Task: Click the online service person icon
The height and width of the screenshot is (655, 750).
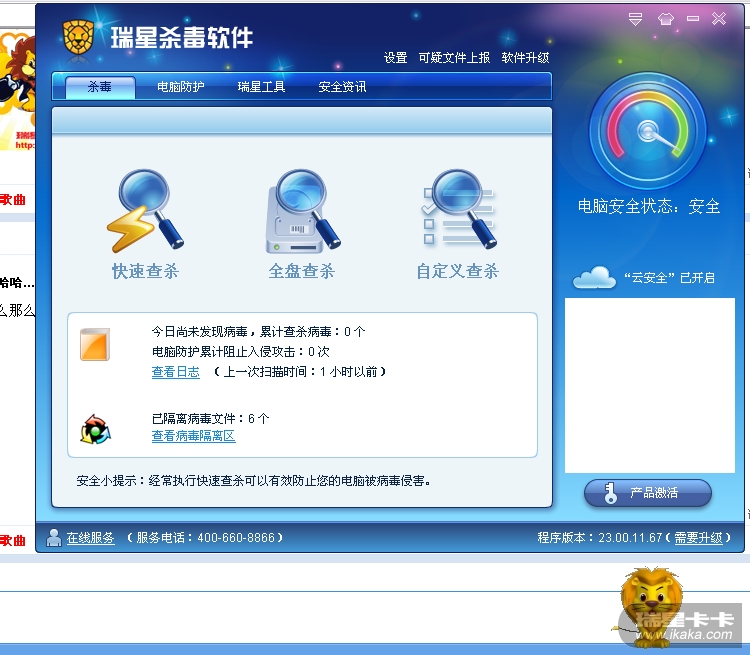Action: [54, 538]
